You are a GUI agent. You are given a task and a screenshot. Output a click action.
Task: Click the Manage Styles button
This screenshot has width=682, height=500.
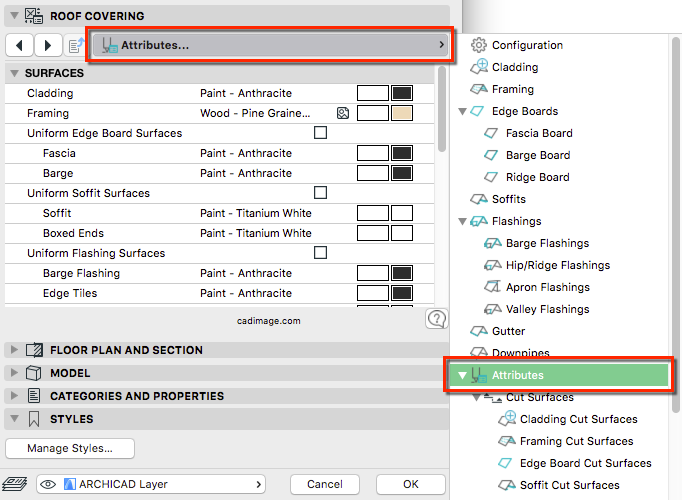[x=70, y=448]
